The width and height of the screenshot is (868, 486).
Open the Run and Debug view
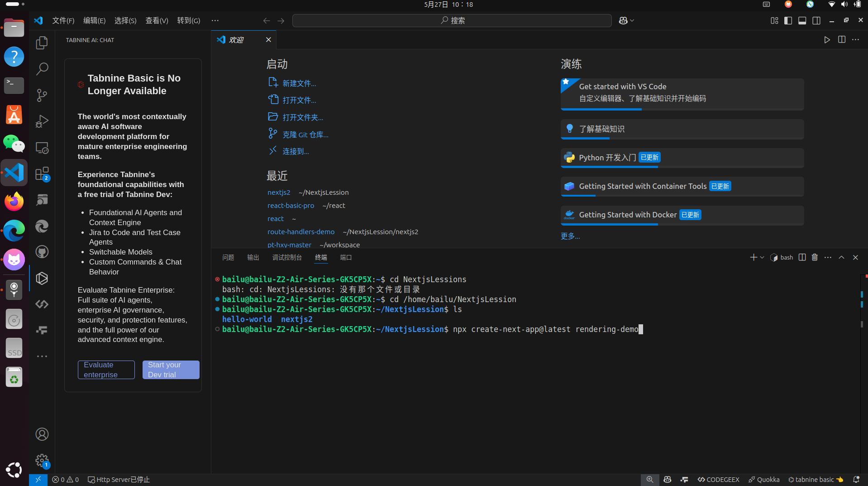pyautogui.click(x=42, y=121)
